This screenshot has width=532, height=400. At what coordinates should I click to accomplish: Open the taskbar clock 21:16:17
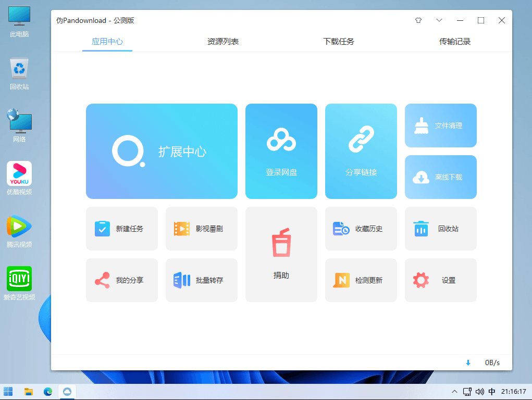513,392
